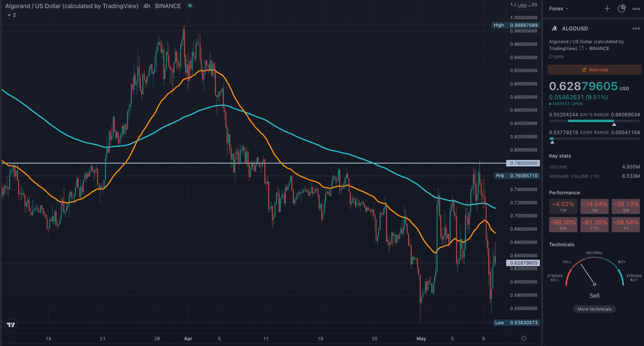Click the 1W performance tile -4.02%

click(x=563, y=206)
